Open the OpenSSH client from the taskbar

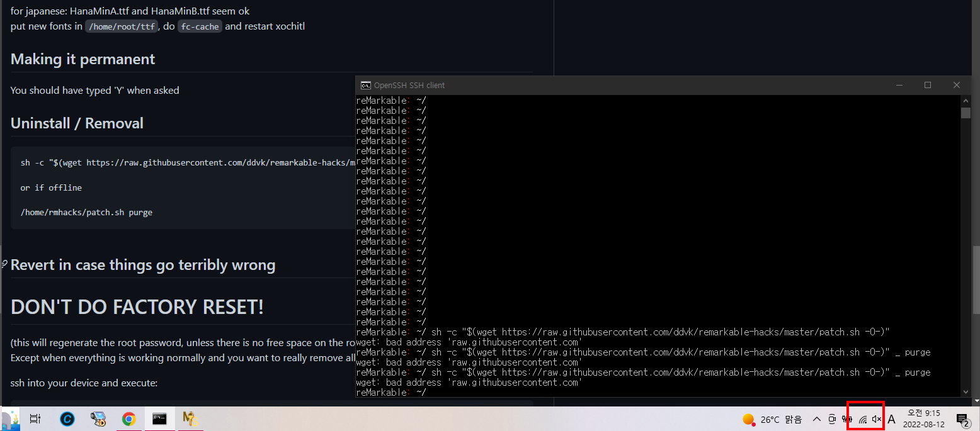(x=159, y=418)
